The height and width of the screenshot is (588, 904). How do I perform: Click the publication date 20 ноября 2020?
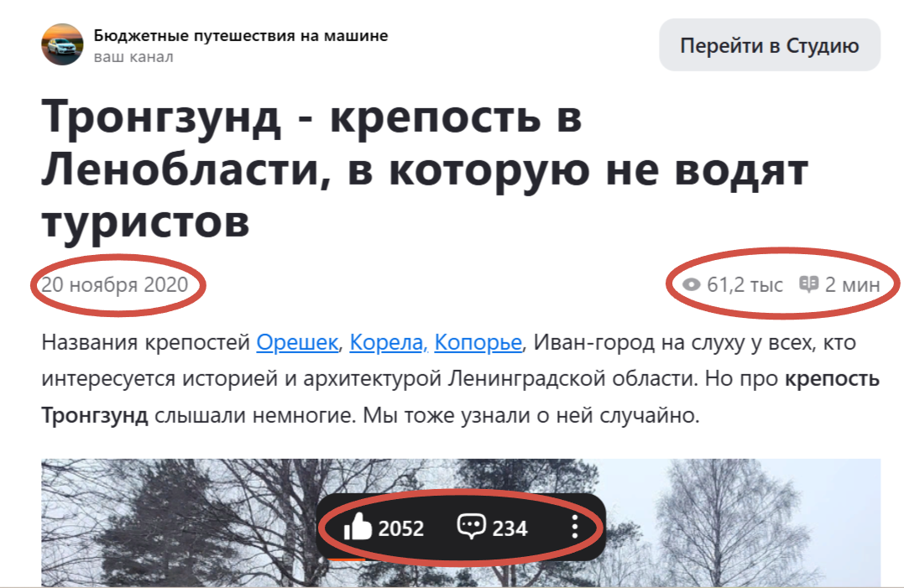click(115, 284)
